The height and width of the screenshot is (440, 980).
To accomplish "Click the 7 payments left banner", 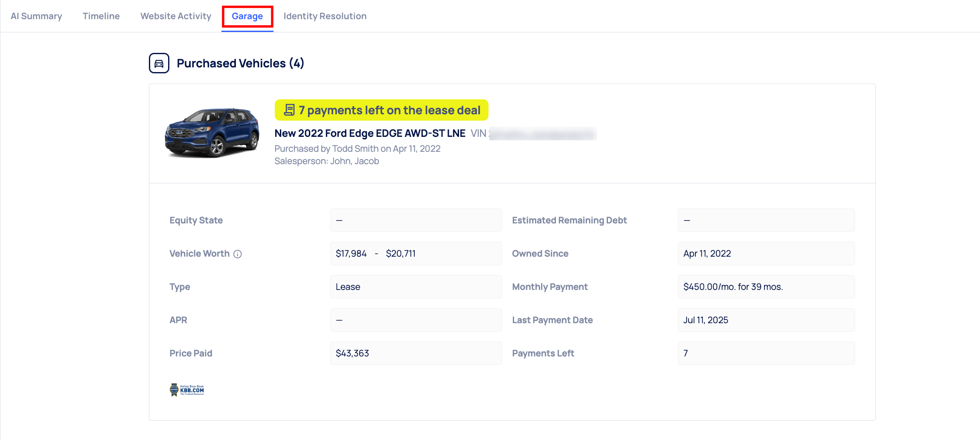I will click(x=389, y=110).
